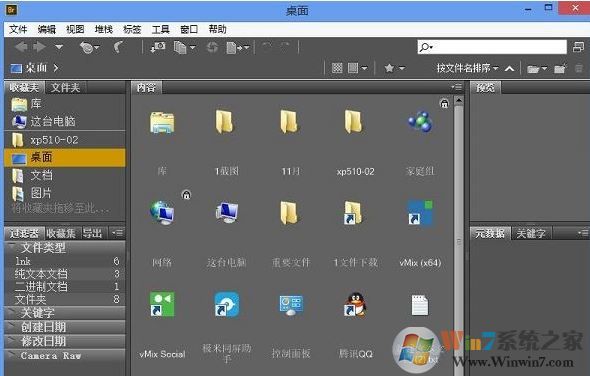Switch to the 过滤器 tab
The height and width of the screenshot is (376, 590).
(x=24, y=234)
